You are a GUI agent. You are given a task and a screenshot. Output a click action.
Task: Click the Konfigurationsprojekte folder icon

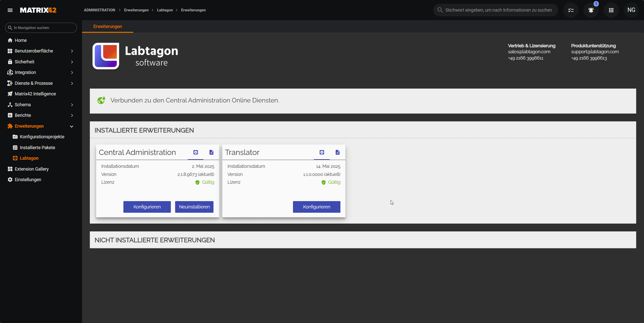(15, 137)
